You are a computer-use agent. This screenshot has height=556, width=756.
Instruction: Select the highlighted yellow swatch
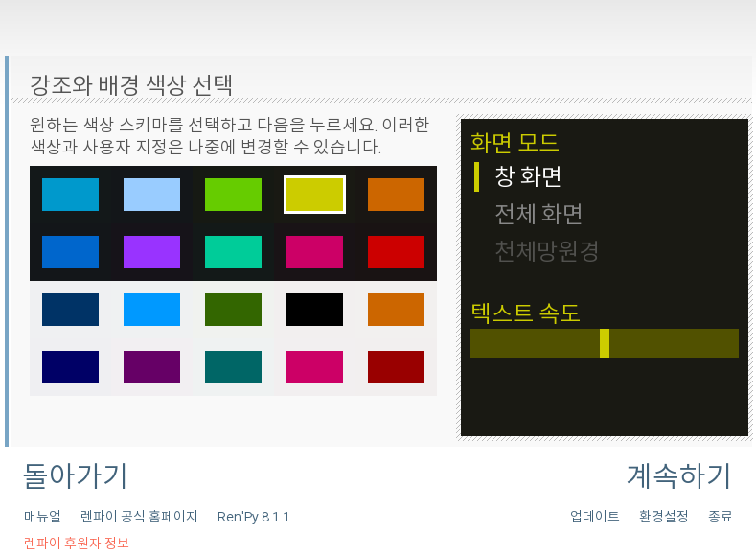(x=315, y=195)
